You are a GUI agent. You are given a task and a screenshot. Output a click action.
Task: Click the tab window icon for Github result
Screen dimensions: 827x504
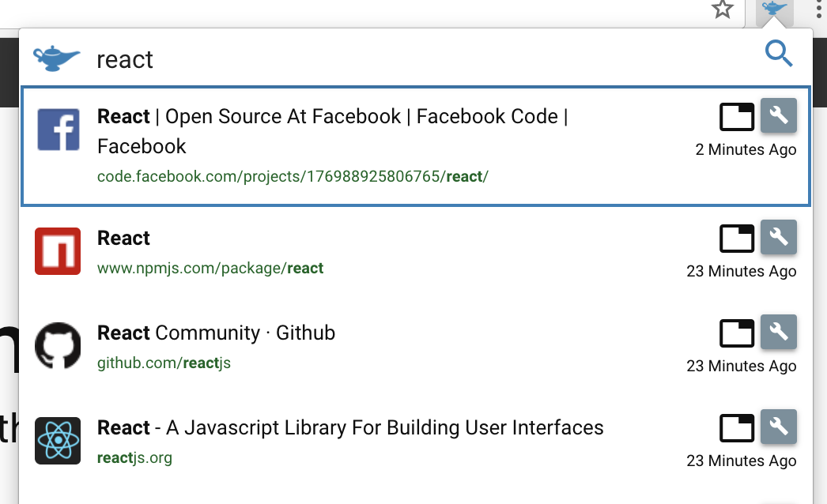coord(737,333)
